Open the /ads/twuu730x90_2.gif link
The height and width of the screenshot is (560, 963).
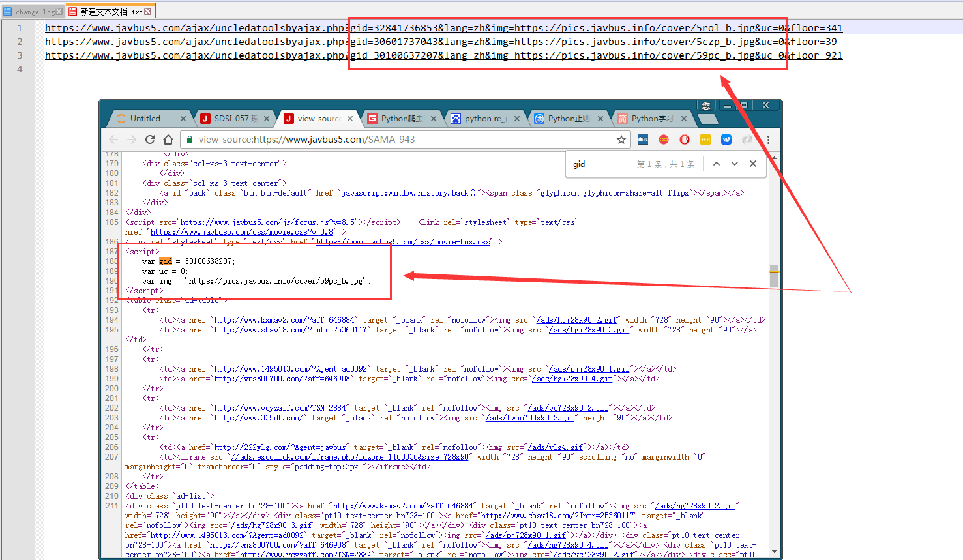click(x=530, y=418)
